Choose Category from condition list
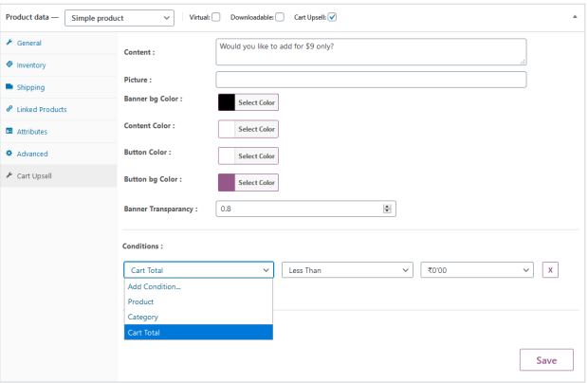Viewport: 588px width, 383px height. coord(198,317)
